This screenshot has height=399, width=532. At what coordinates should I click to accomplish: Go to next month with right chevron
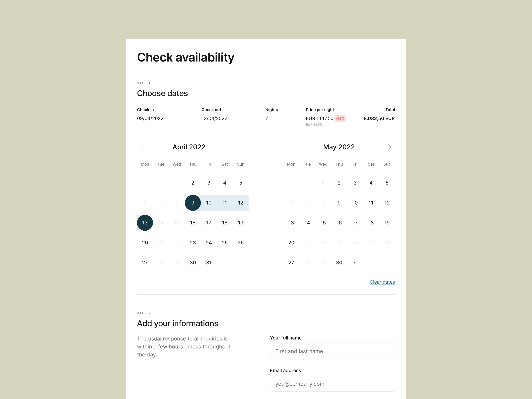pyautogui.click(x=389, y=147)
